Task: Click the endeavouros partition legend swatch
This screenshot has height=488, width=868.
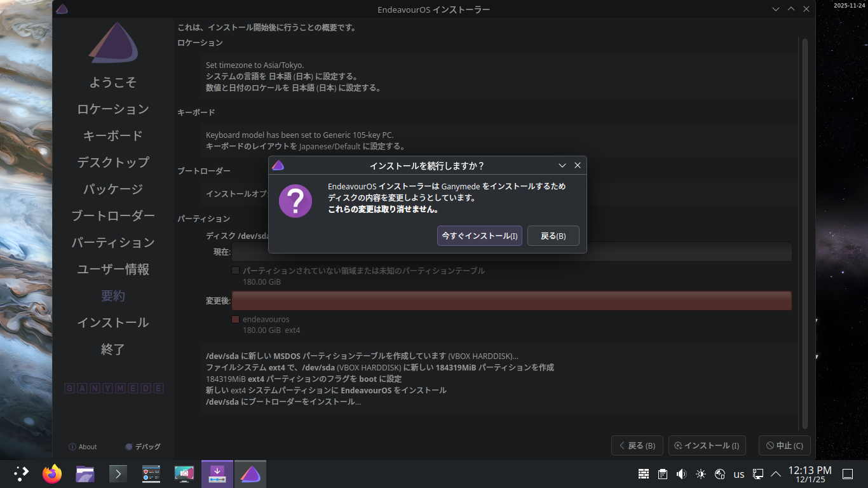Action: (236, 319)
